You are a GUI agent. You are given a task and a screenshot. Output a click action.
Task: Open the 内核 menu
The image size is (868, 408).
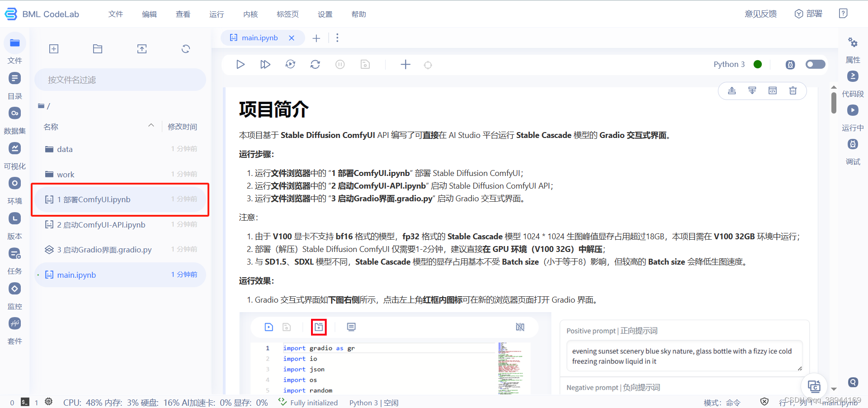[250, 14]
